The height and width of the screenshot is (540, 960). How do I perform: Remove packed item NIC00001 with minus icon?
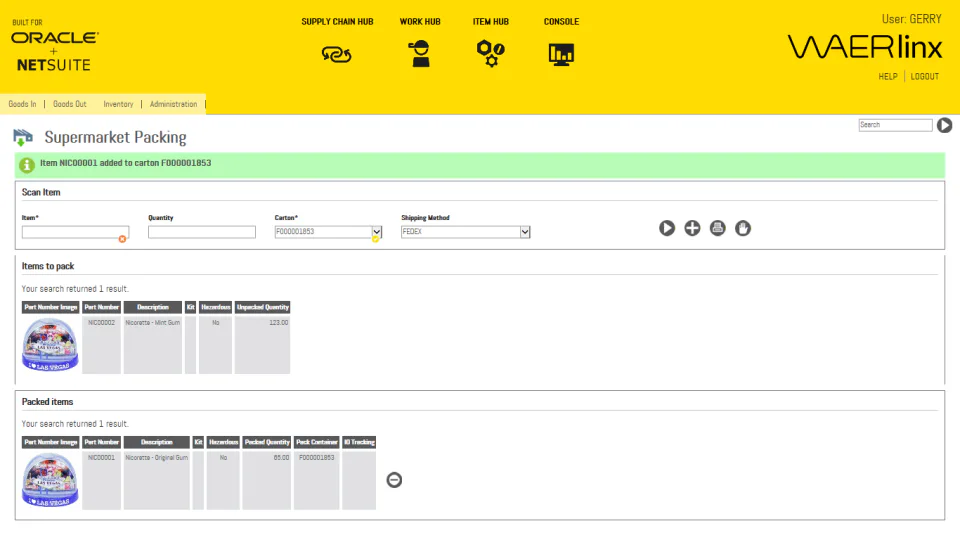tap(394, 480)
